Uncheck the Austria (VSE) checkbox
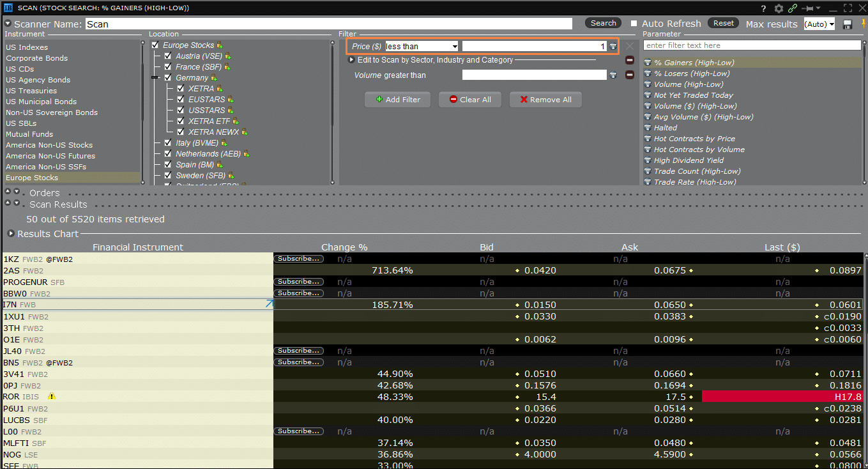 coord(168,56)
